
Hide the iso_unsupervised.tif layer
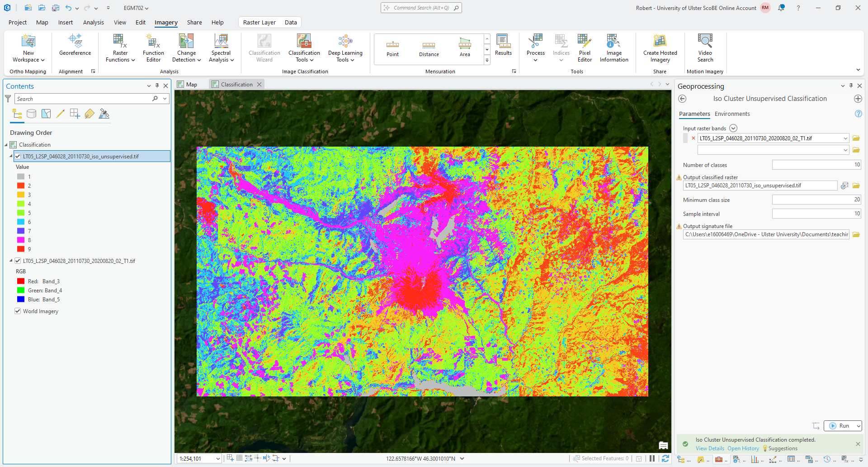(x=18, y=157)
